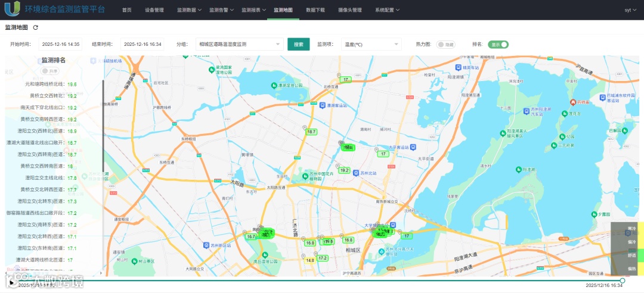Click the 苏州新区站 station icon
This screenshot has height=293, width=644.
click(x=206, y=245)
